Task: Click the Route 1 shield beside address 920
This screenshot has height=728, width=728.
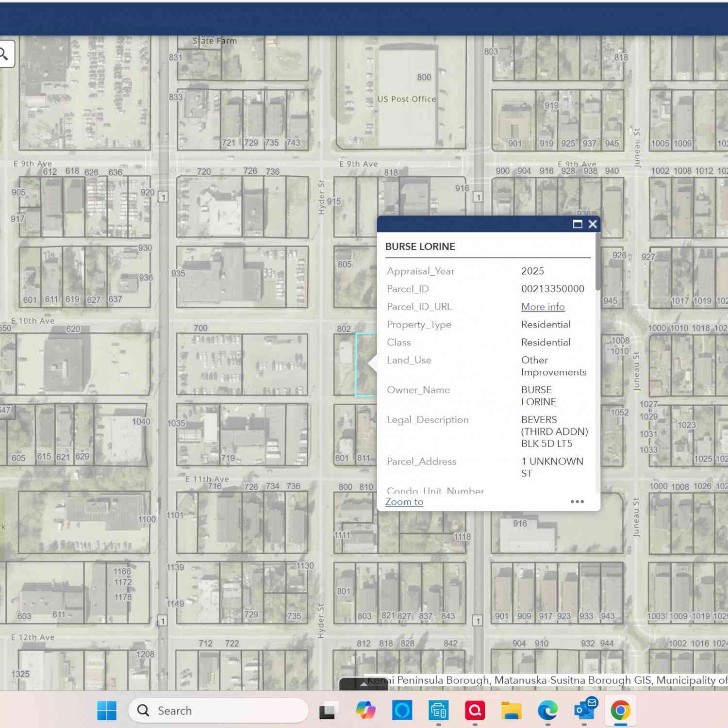Action: 163,197
